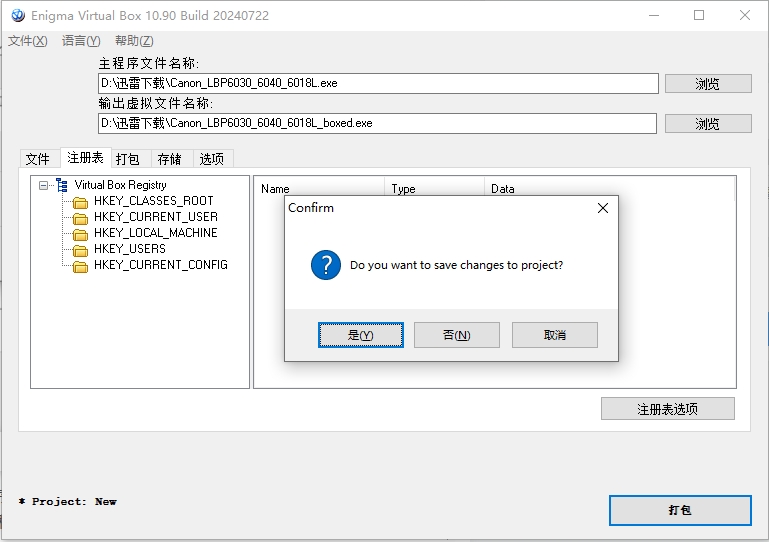The height and width of the screenshot is (542, 769).
Task: Switch to the 存储 tab
Action: click(x=170, y=159)
